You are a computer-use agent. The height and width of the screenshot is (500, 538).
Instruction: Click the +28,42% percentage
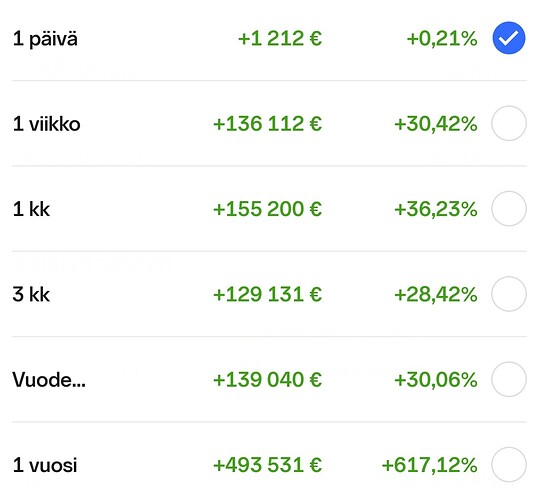click(x=436, y=294)
